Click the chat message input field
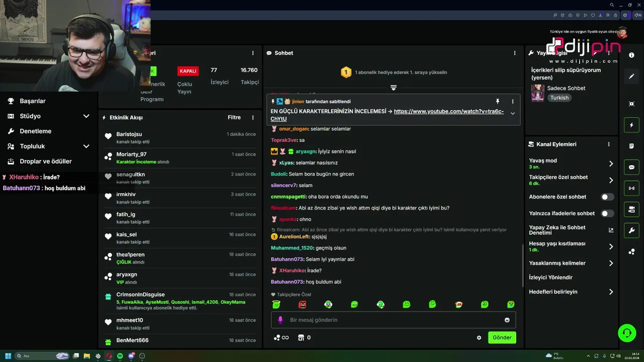 click(x=393, y=320)
